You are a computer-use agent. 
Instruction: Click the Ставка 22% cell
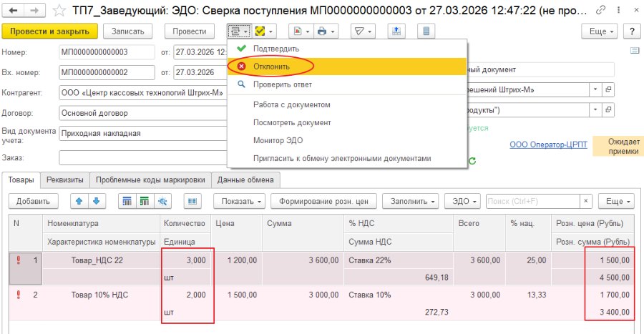click(398, 260)
